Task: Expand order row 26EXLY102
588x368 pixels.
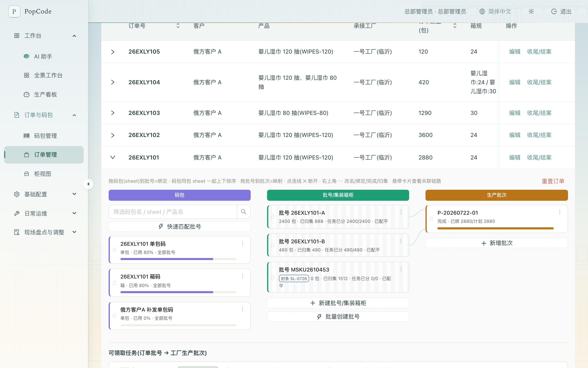Action: click(x=112, y=135)
